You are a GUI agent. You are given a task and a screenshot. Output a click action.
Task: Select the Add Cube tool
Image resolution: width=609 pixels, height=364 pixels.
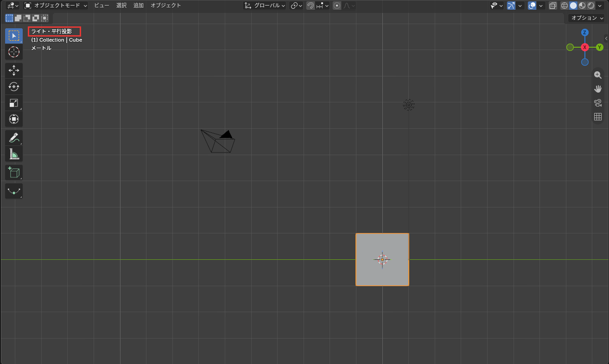[14, 172]
